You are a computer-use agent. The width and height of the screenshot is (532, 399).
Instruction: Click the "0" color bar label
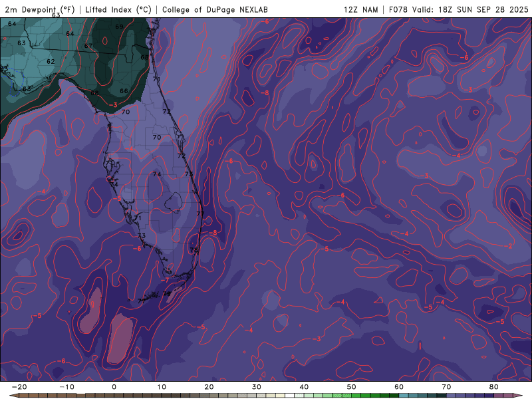[114, 387]
